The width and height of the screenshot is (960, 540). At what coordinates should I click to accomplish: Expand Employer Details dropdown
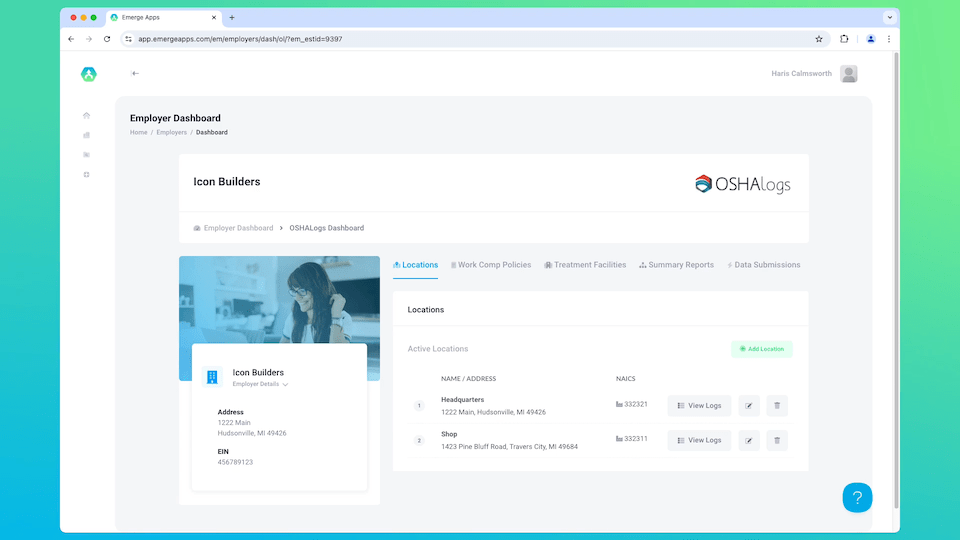[260, 384]
